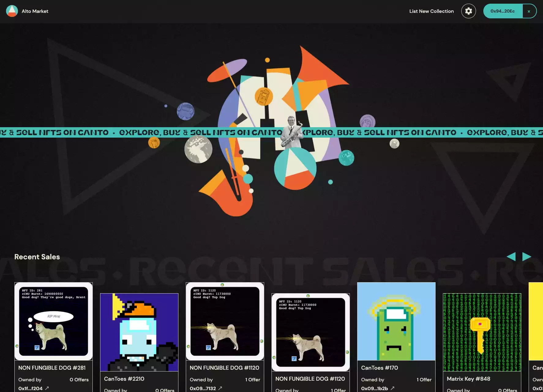Image resolution: width=543 pixels, height=392 pixels.
Task: Click the Matrix Key #848 title
Action: [x=468, y=379]
